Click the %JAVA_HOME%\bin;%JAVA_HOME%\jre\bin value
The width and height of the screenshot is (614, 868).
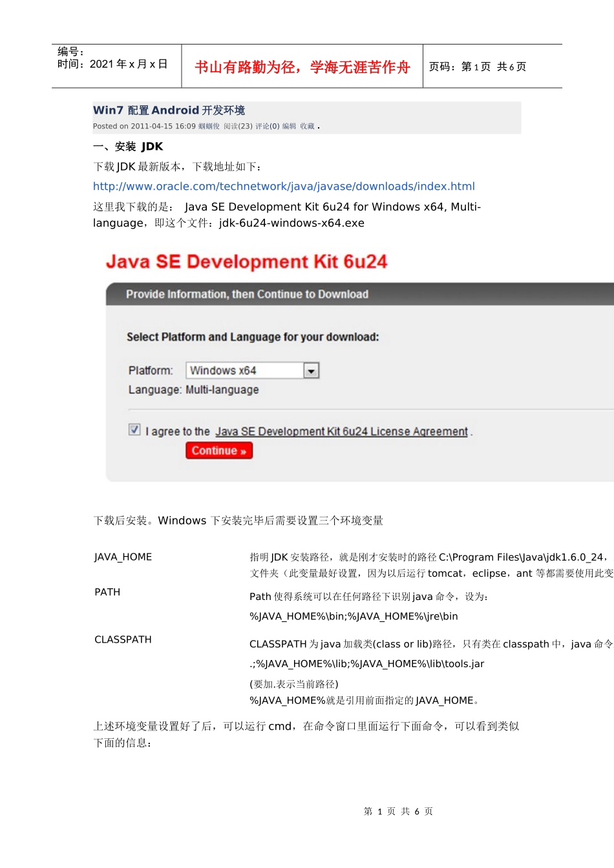tap(354, 617)
